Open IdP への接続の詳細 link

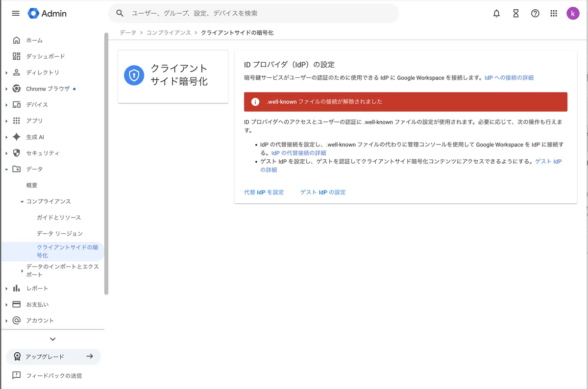[509, 78]
